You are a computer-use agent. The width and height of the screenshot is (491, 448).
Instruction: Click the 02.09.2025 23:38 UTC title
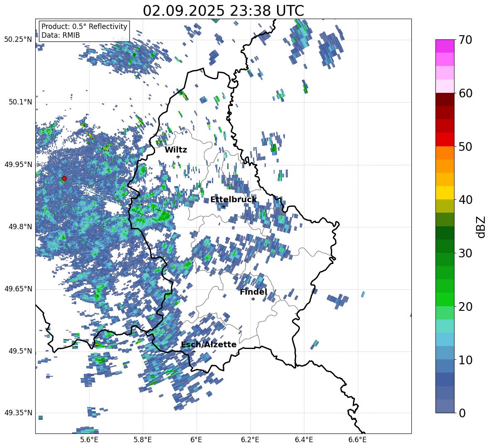point(223,11)
